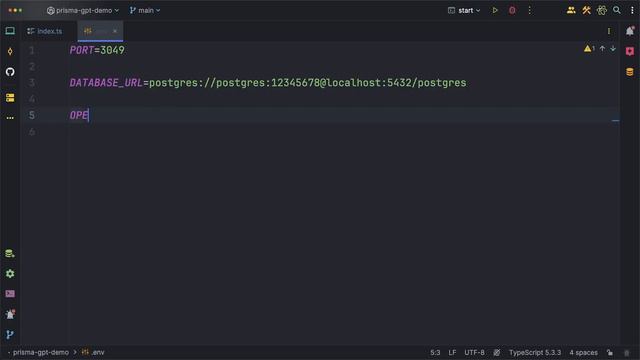
Task: Open prisma-gpt-demo project dropdown
Action: (x=83, y=10)
